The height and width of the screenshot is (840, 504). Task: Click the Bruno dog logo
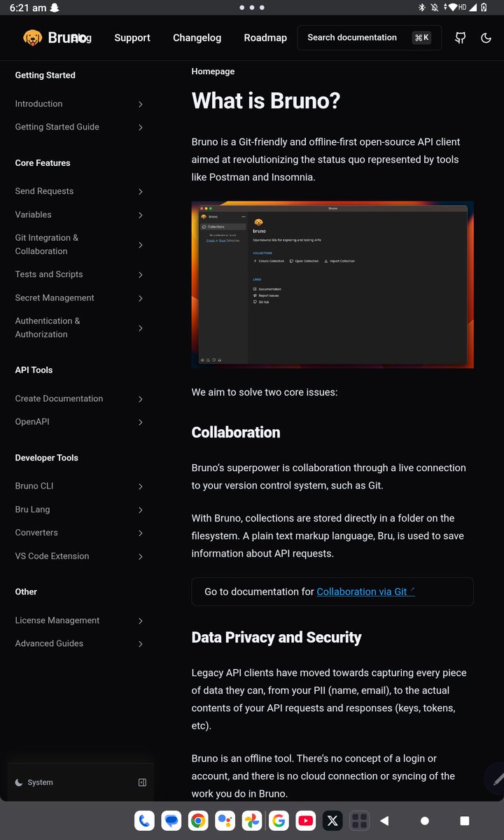click(x=32, y=38)
